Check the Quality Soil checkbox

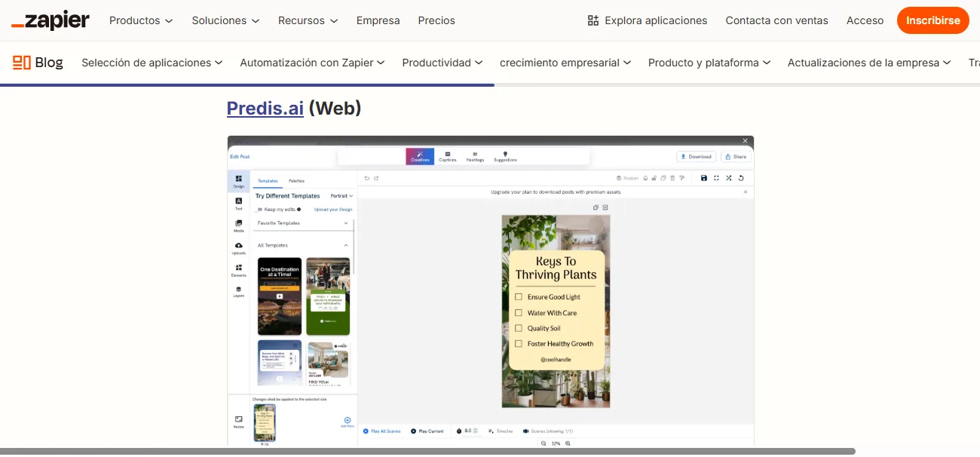519,328
